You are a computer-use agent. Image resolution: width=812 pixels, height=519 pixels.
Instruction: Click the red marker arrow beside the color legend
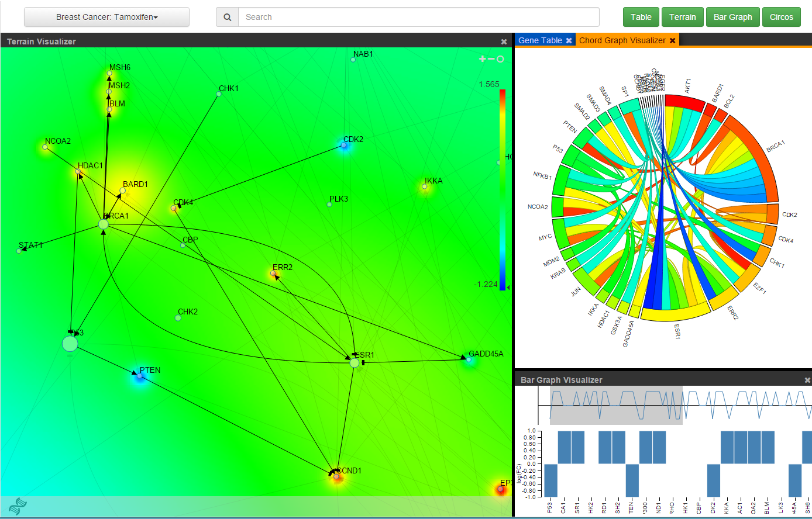point(508,287)
